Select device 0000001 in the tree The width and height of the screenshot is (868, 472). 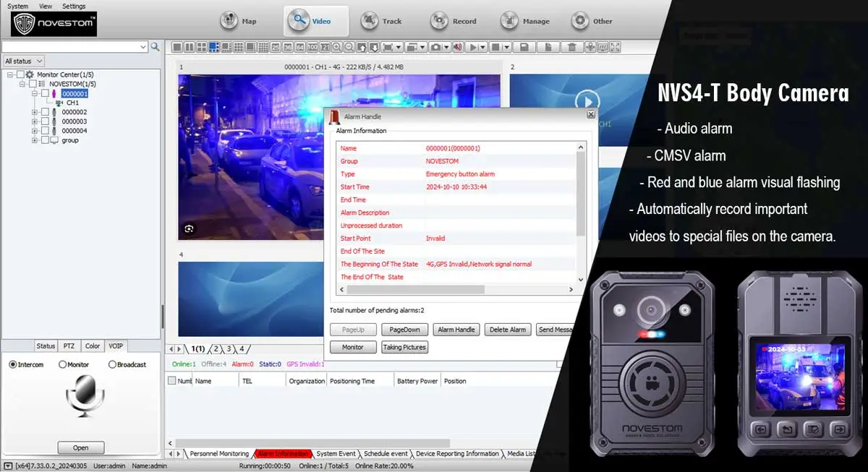pyautogui.click(x=75, y=93)
